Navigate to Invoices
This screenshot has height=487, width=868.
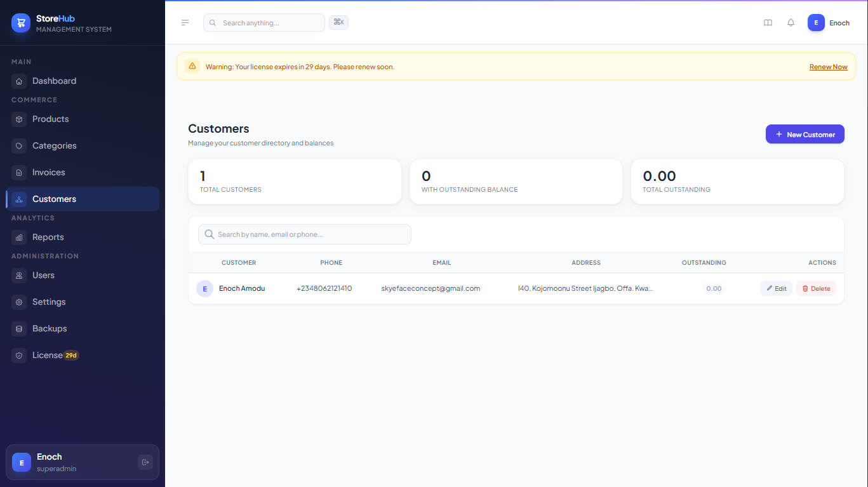(83, 173)
